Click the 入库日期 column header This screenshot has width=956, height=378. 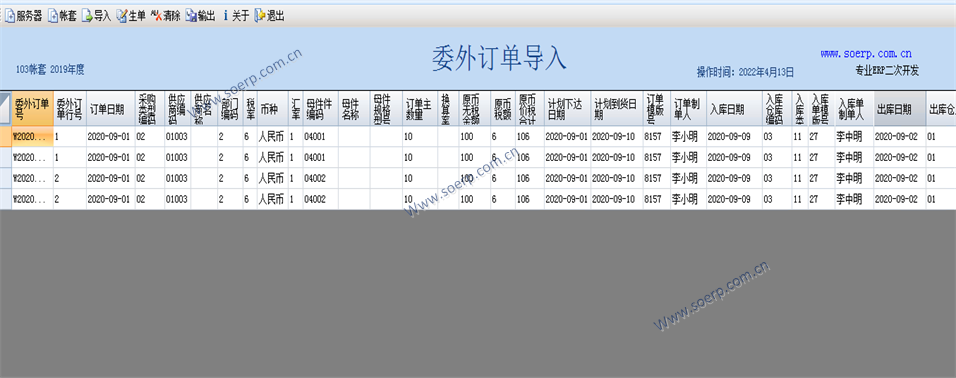(734, 109)
